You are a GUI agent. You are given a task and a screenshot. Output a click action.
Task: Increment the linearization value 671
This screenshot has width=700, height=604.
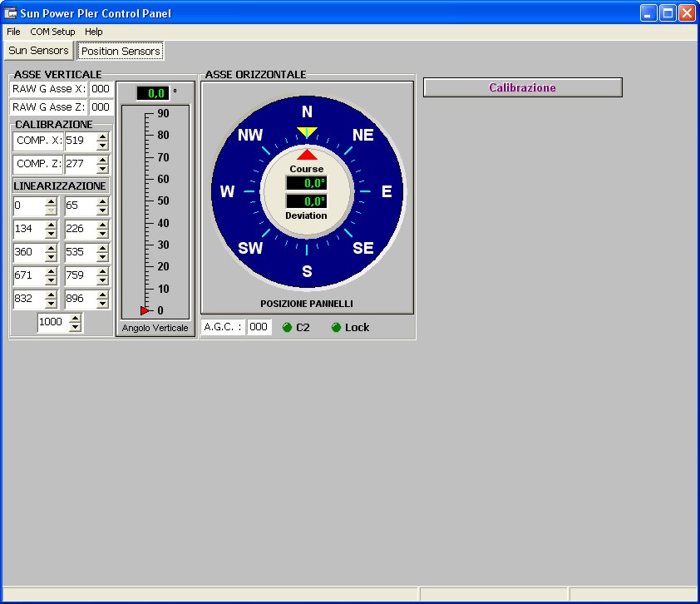[x=52, y=271]
